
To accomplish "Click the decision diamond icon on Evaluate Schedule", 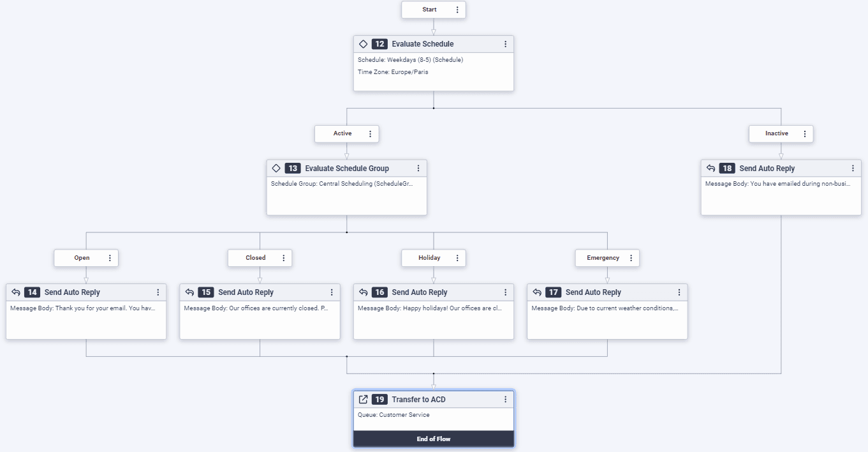I will [x=364, y=43].
